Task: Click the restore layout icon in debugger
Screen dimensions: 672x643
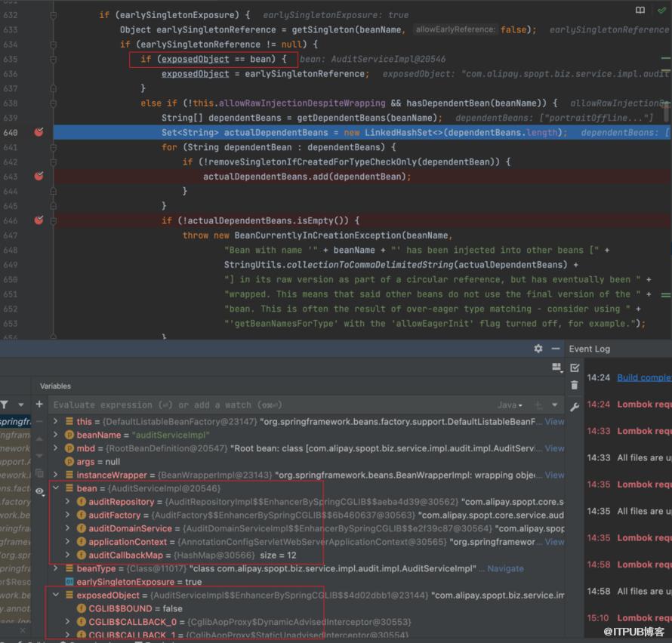Action: (556, 368)
